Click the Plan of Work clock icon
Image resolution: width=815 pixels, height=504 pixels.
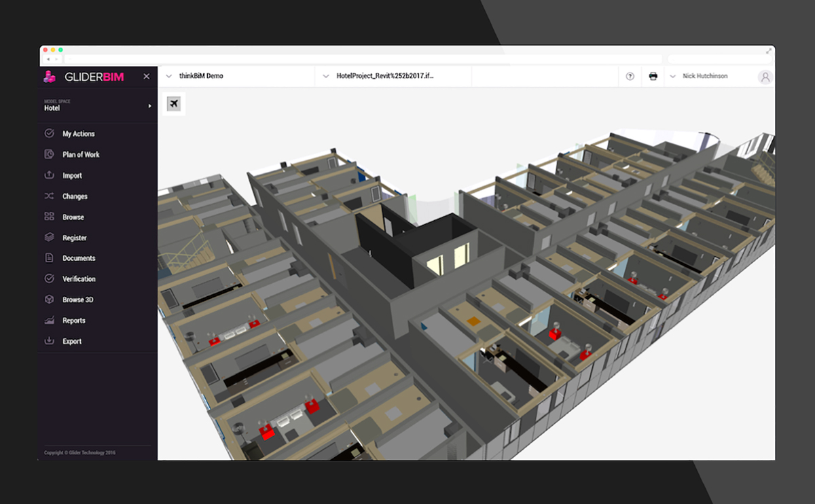click(x=50, y=154)
